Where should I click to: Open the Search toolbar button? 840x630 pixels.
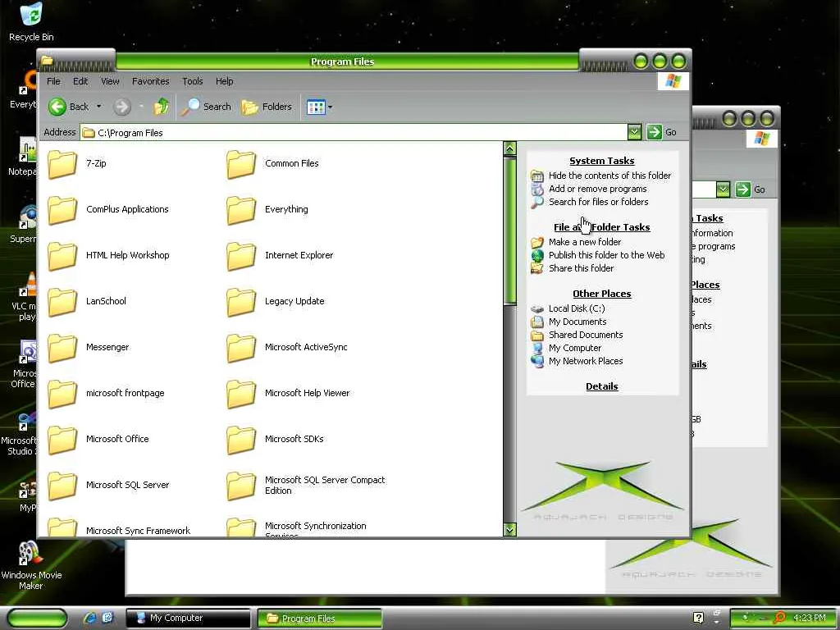point(206,107)
